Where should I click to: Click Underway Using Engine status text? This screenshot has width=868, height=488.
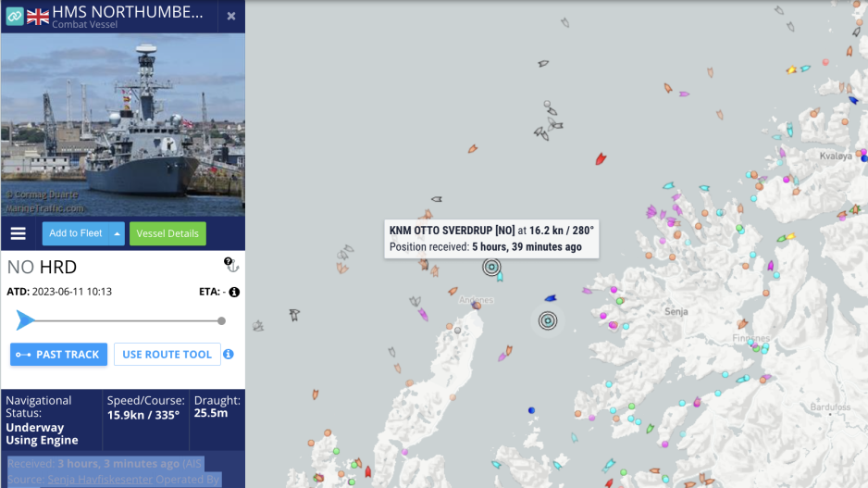(x=42, y=433)
